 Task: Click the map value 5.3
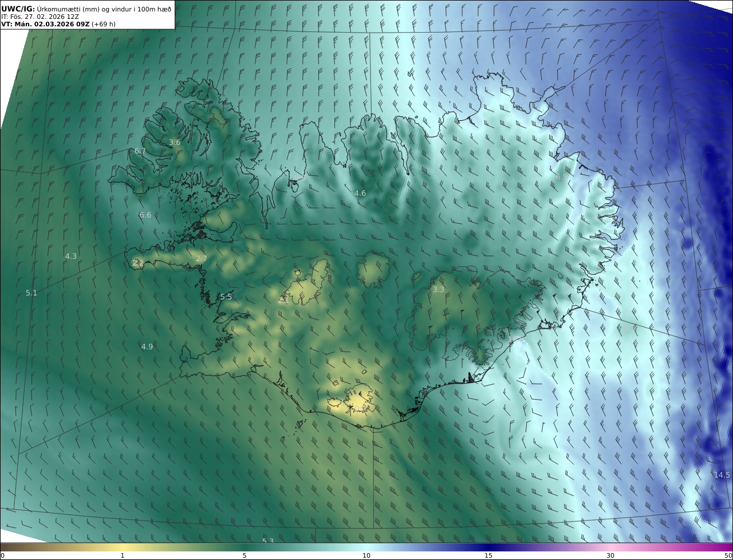point(268,541)
